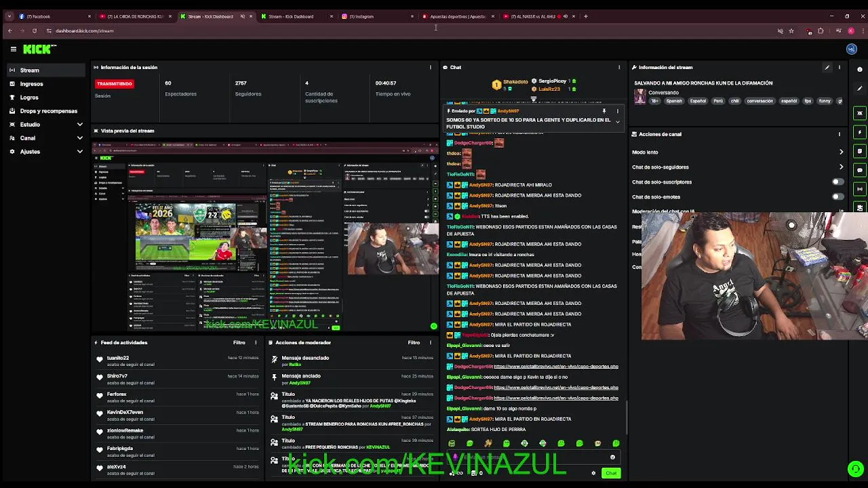Expand Modo lento settings
This screenshot has width=868, height=488.
841,152
